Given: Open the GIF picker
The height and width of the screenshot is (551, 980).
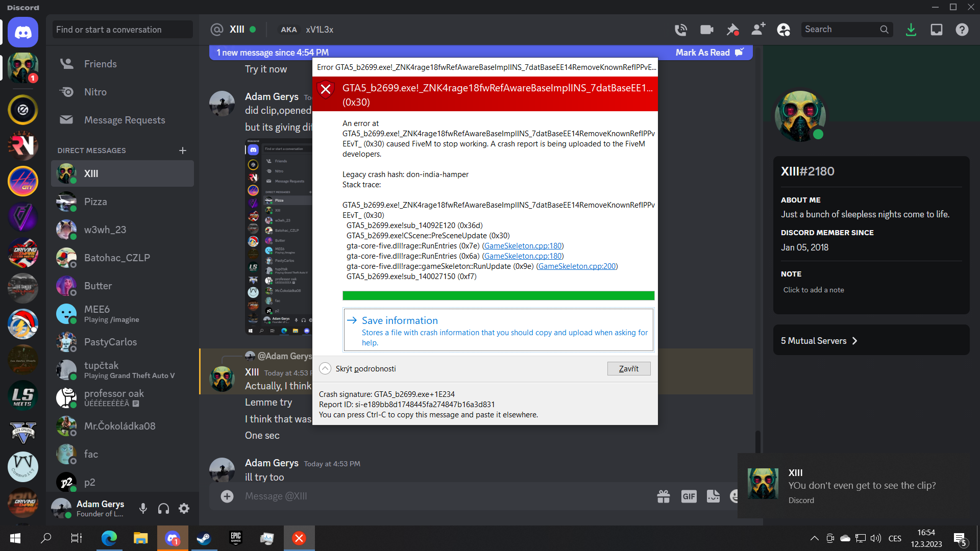Looking at the screenshot, I should pos(689,496).
